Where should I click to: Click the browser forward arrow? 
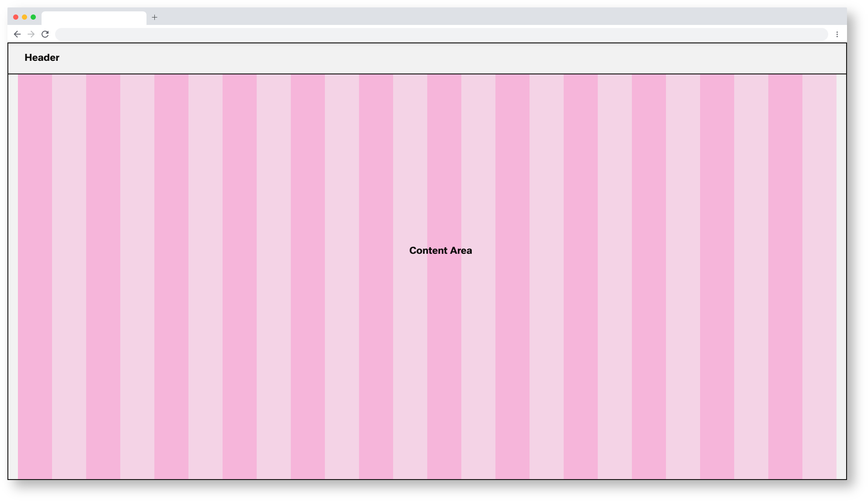point(31,34)
